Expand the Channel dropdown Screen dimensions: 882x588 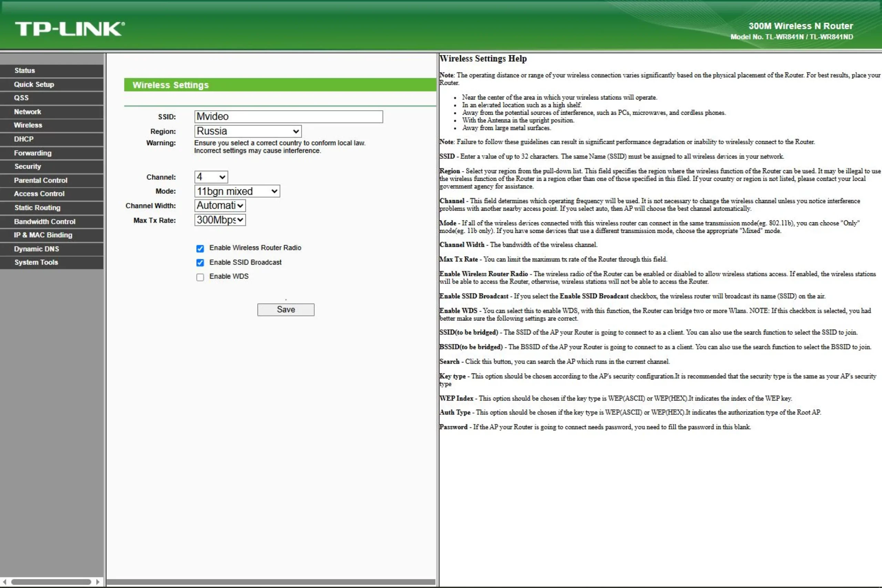211,177
